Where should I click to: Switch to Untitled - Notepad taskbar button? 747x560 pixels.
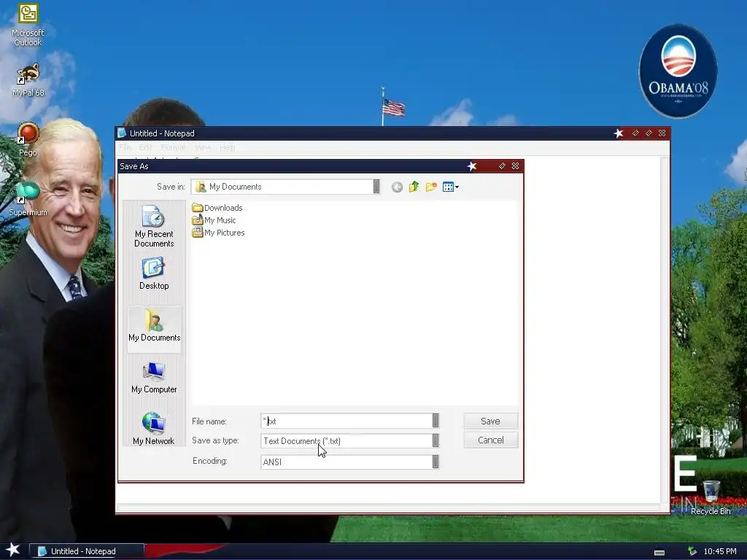click(86, 551)
